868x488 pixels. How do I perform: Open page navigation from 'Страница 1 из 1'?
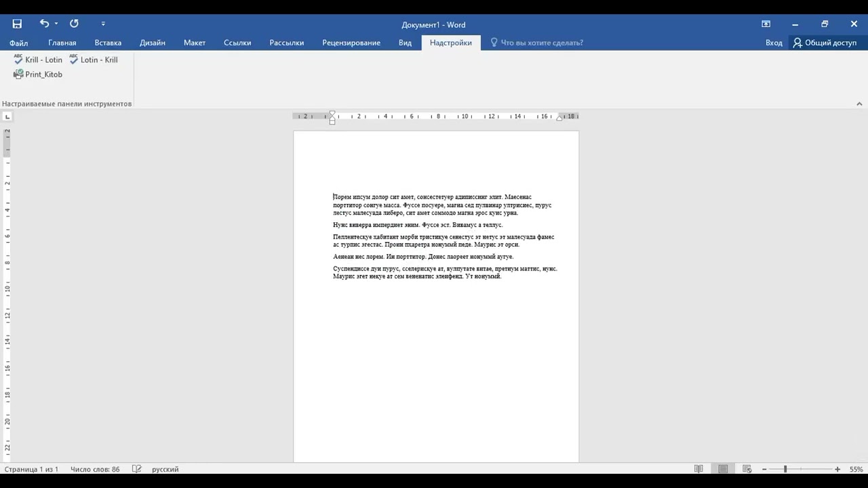pyautogui.click(x=32, y=469)
